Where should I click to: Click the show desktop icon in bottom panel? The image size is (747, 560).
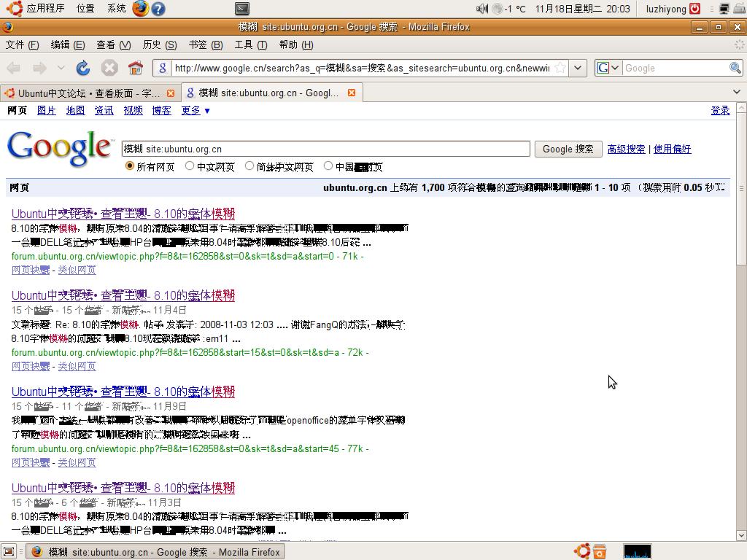pos(9,552)
